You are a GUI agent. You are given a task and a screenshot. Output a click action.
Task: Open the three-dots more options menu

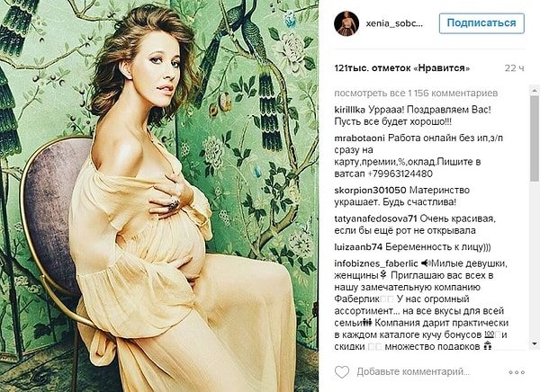517,372
